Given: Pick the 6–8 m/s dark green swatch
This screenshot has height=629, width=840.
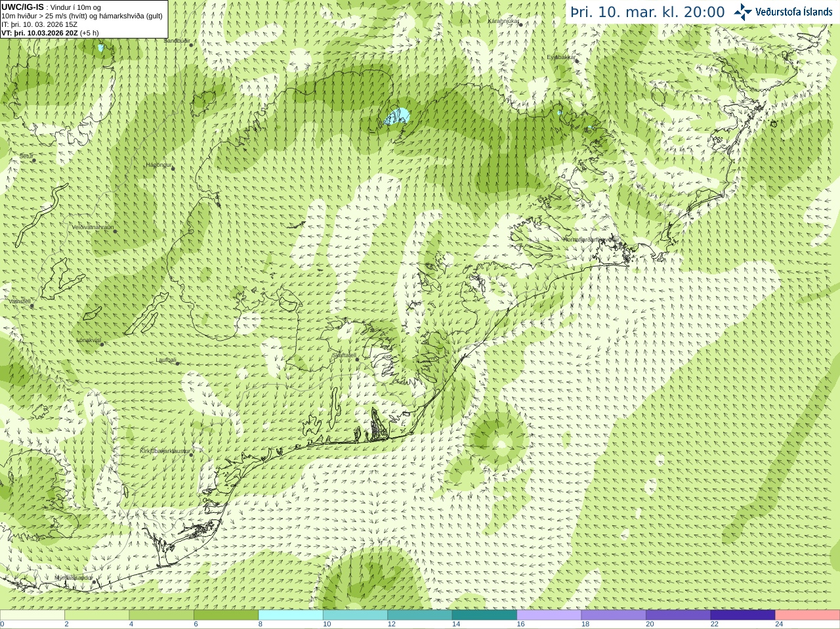Looking at the screenshot, I should (x=226, y=615).
